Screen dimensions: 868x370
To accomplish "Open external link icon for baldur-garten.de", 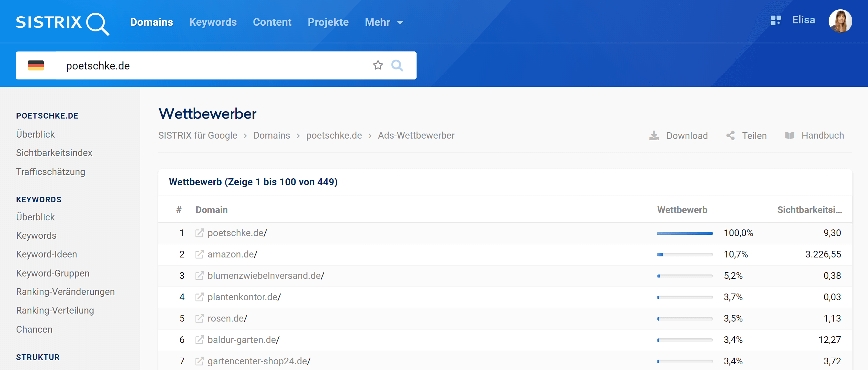I will point(200,340).
